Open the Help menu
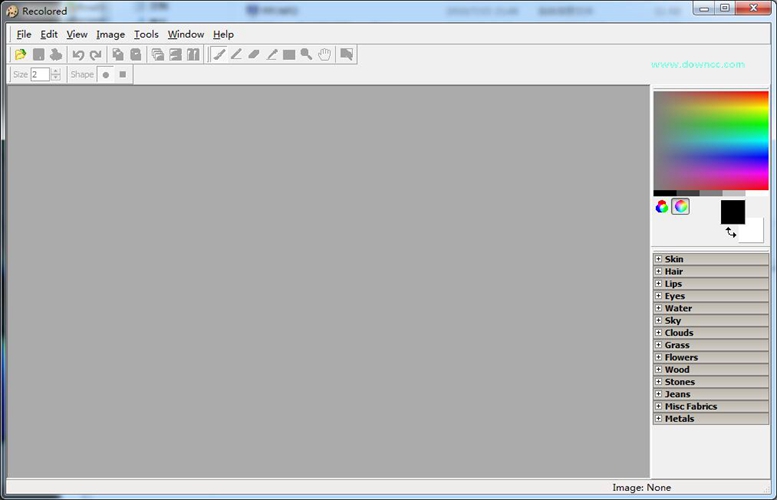 tap(223, 34)
